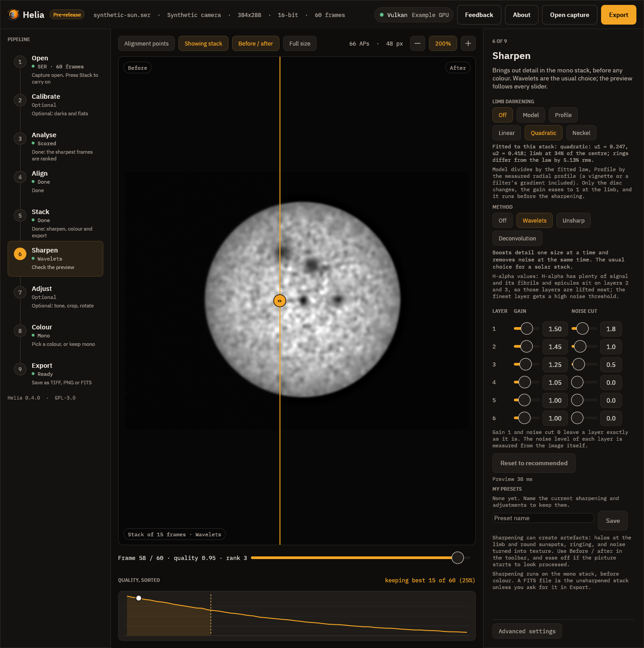This screenshot has height=648, width=644.
Task: Adjust the layer 2 noise cut slider
Action: (585, 346)
